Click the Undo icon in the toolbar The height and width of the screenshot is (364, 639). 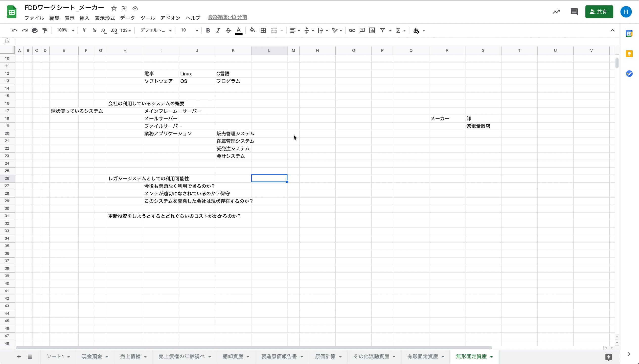tap(14, 30)
